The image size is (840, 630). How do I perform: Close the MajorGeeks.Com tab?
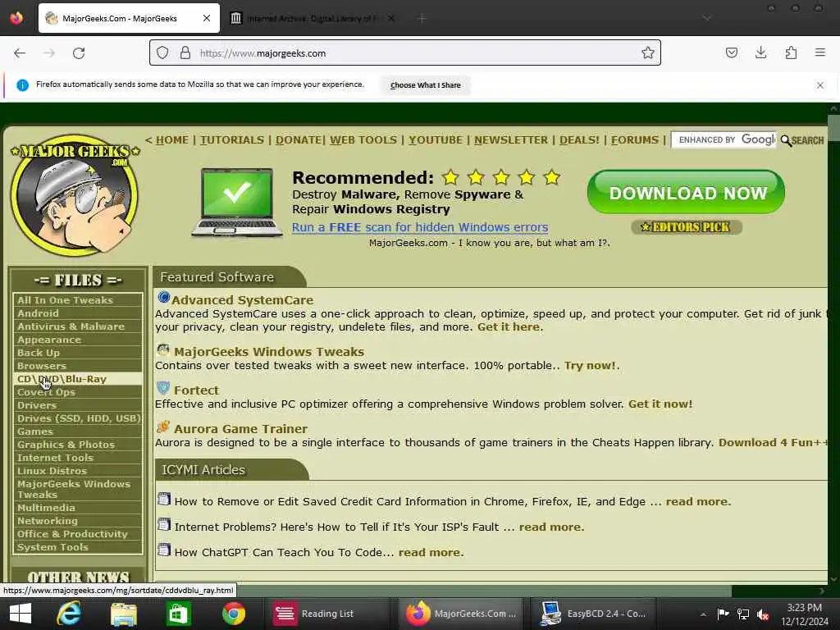(x=206, y=18)
